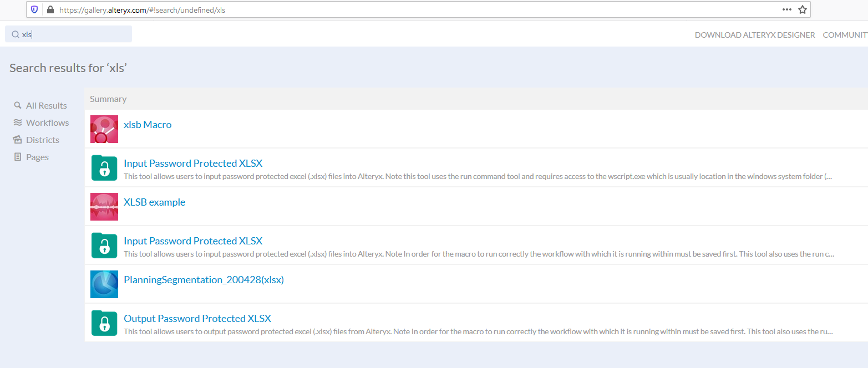Screen dimensions: 868x368
Task: Click the All Results magnifier icon
Action: (18, 105)
